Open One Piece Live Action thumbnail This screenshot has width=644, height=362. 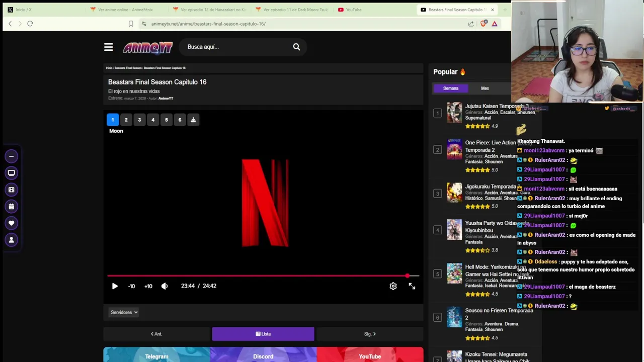(454, 149)
